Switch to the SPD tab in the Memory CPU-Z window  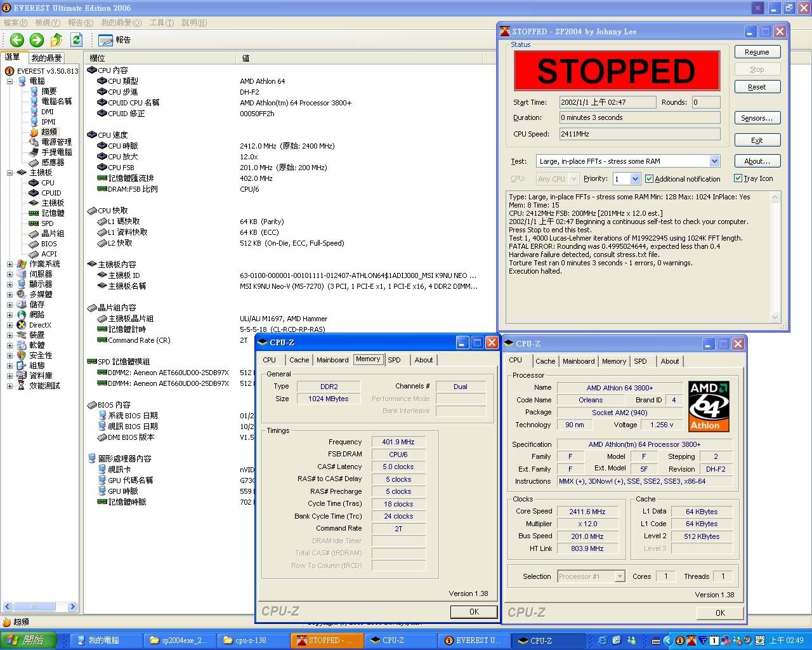(394, 360)
